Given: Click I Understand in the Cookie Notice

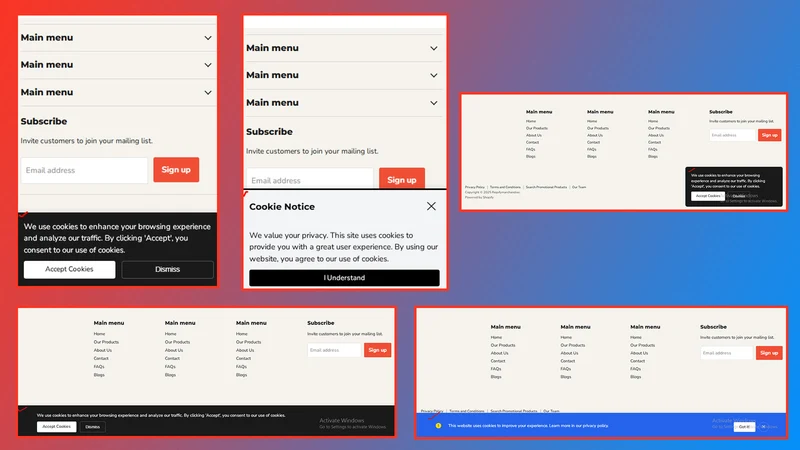Looking at the screenshot, I should [344, 278].
